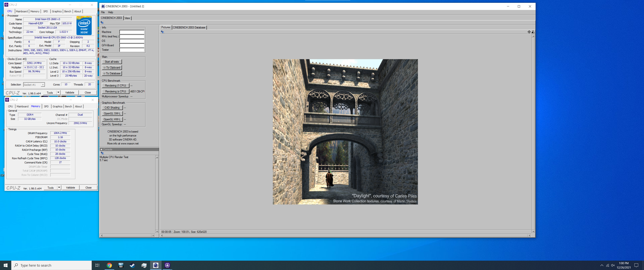
Task: Click the Type here to search box
Action: click(51, 265)
